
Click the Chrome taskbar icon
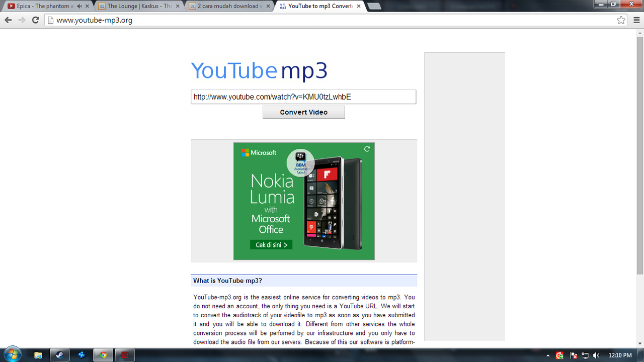point(103,355)
